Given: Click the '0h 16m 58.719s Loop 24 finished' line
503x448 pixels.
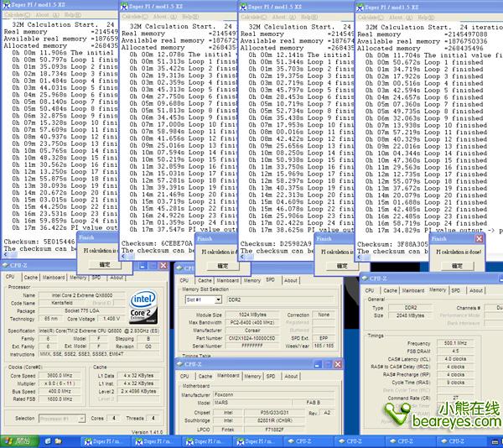Looking at the screenshot, I should pyautogui.click(x=426, y=223).
